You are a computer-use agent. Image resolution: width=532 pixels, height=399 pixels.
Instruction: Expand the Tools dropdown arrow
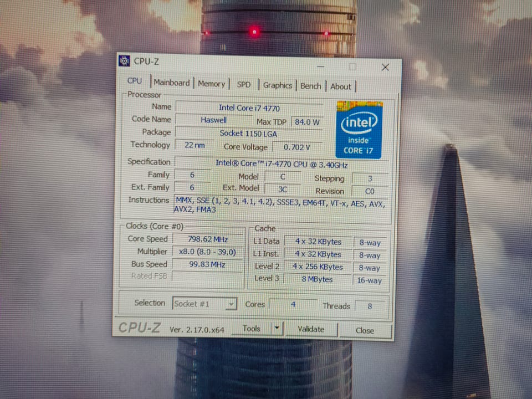[277, 328]
